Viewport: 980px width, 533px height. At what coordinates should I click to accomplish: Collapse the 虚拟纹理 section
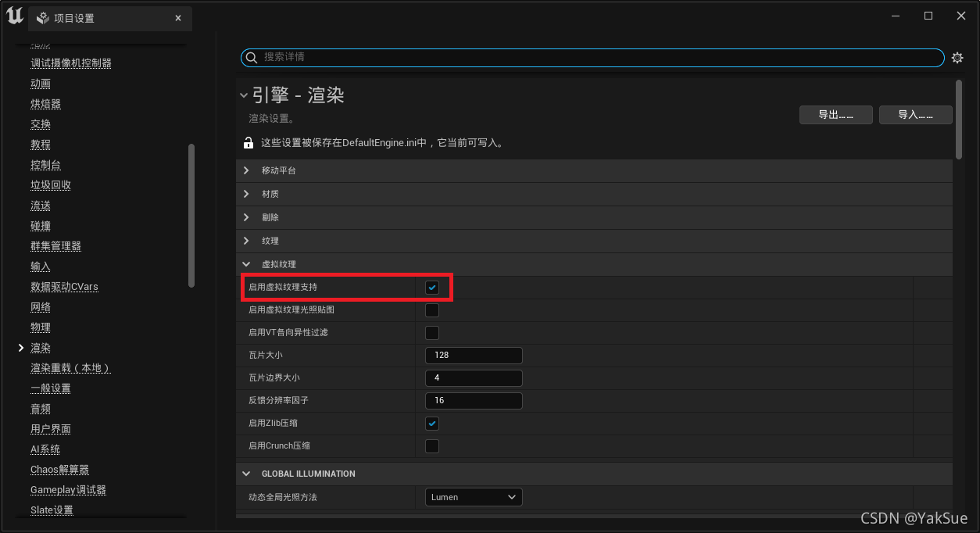[x=246, y=264]
